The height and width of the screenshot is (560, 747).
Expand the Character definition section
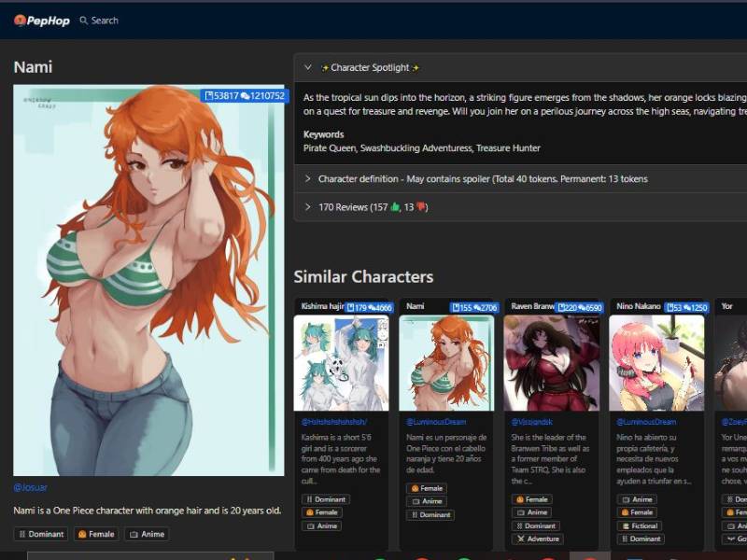tap(308, 178)
